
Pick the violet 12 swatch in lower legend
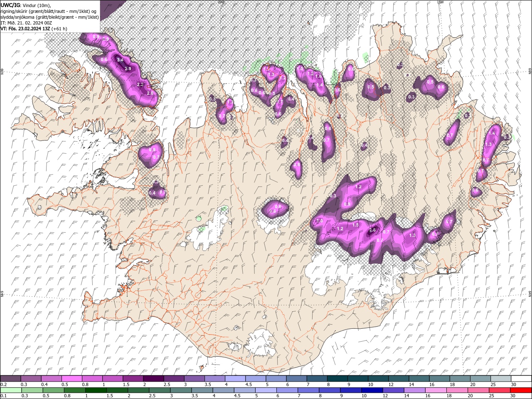(x=393, y=390)
